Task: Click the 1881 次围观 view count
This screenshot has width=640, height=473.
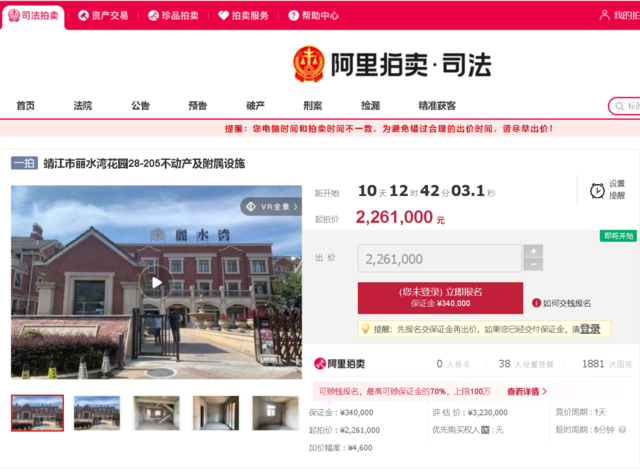Action: click(607, 364)
